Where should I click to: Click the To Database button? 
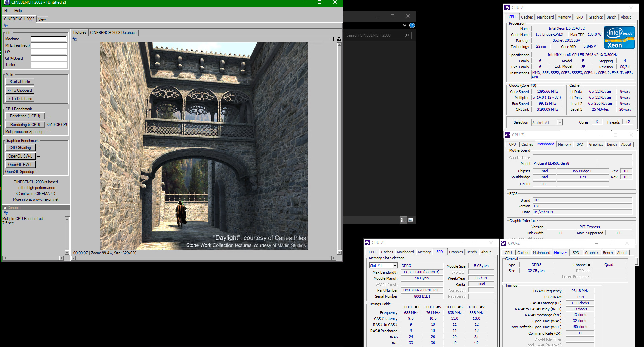tap(20, 99)
